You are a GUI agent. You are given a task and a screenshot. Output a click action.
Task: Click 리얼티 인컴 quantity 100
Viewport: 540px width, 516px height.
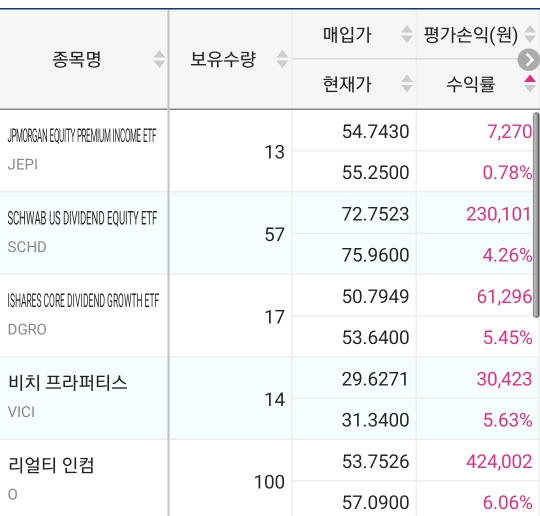point(269,482)
